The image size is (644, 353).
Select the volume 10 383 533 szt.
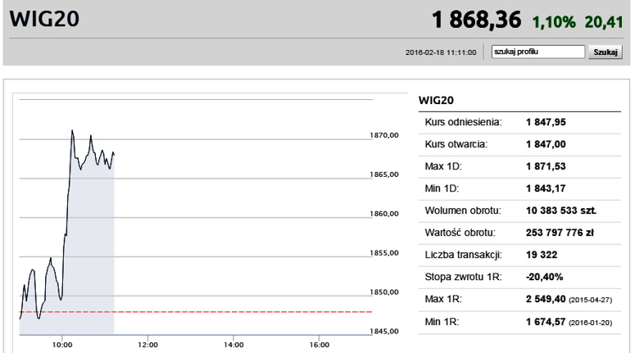coord(561,211)
